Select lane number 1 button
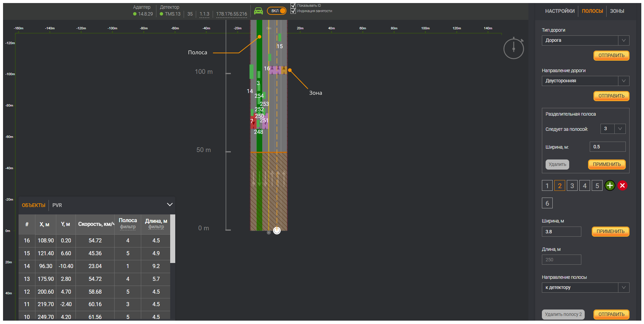644x324 pixels. click(x=547, y=185)
